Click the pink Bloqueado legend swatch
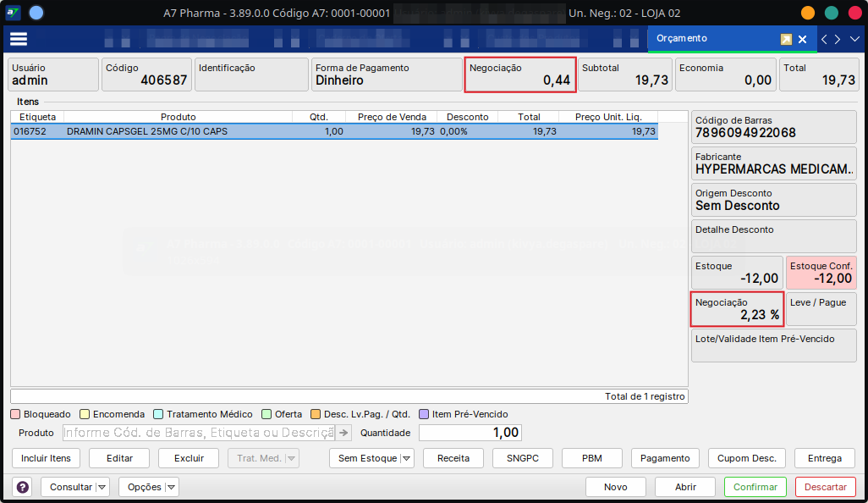This screenshot has width=868, height=503. (15, 414)
